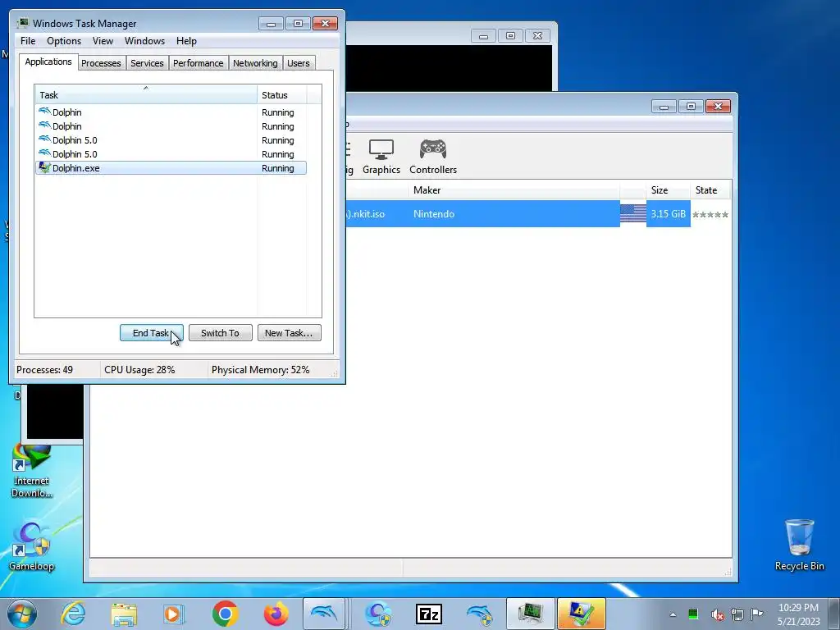Select the second Dolphin 5.0 task

point(171,154)
